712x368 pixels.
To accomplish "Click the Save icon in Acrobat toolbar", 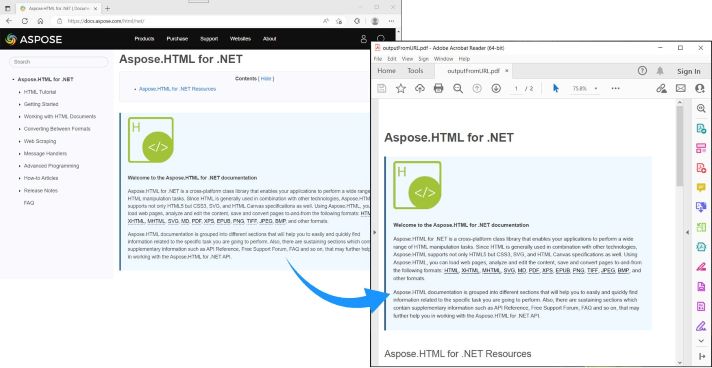I will pos(381,89).
